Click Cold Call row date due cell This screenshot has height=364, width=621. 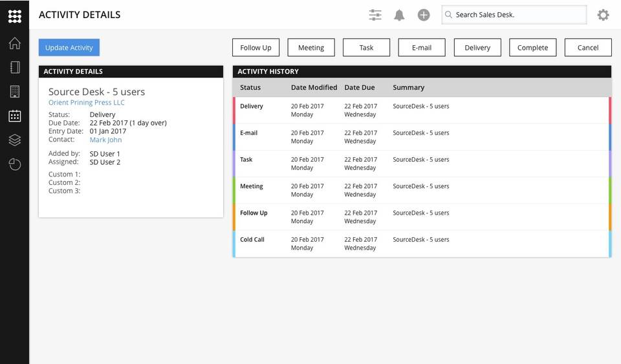coord(360,244)
